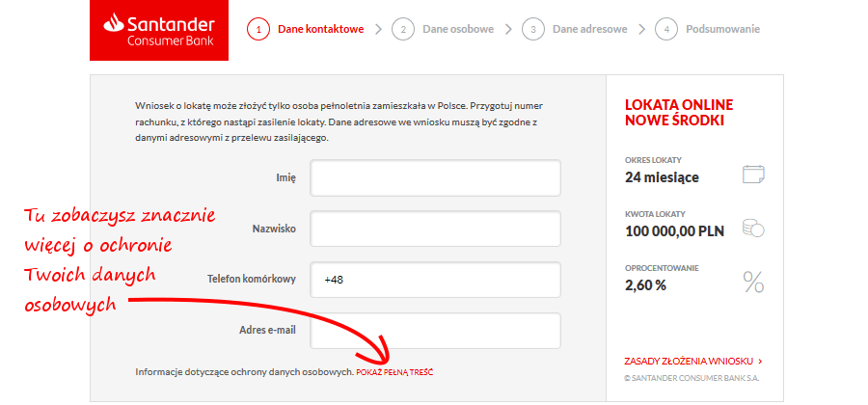Click the chevron after Dane adresowe

tap(642, 29)
